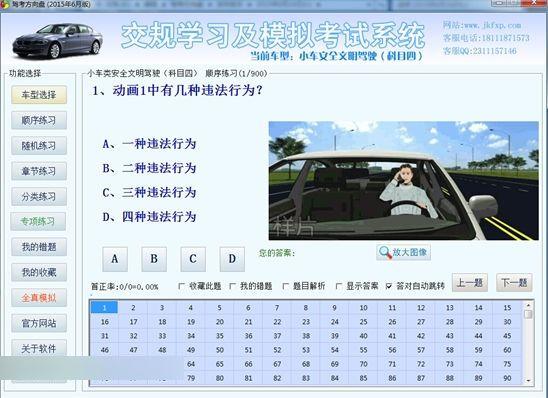The image size is (548, 398).
Task: Click option text D、四种违法行为
Action: [149, 217]
